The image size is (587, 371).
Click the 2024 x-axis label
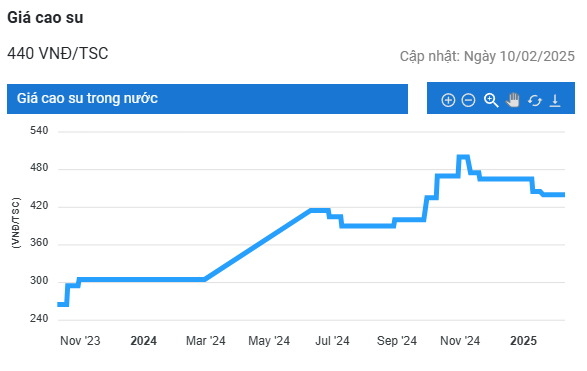pyautogui.click(x=143, y=341)
